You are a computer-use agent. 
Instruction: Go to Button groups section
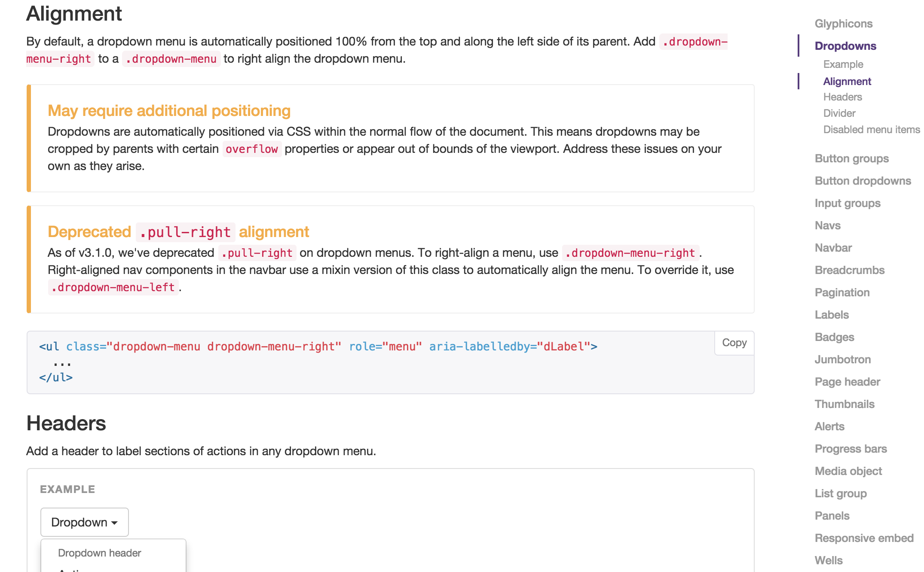click(x=851, y=158)
